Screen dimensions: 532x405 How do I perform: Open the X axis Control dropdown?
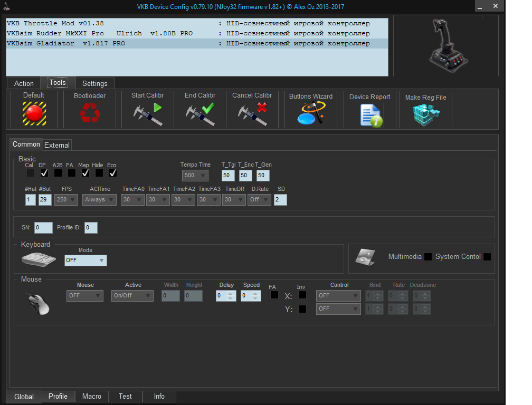[338, 295]
